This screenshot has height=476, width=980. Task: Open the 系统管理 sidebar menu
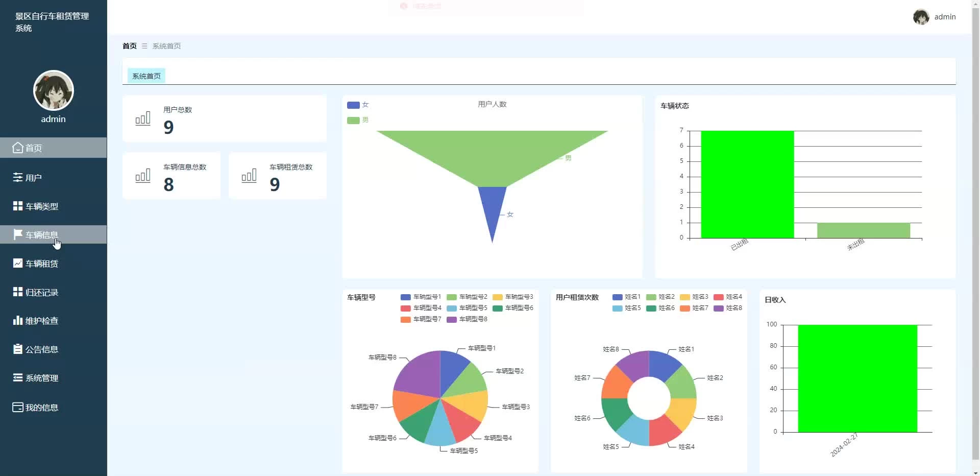tap(54, 377)
